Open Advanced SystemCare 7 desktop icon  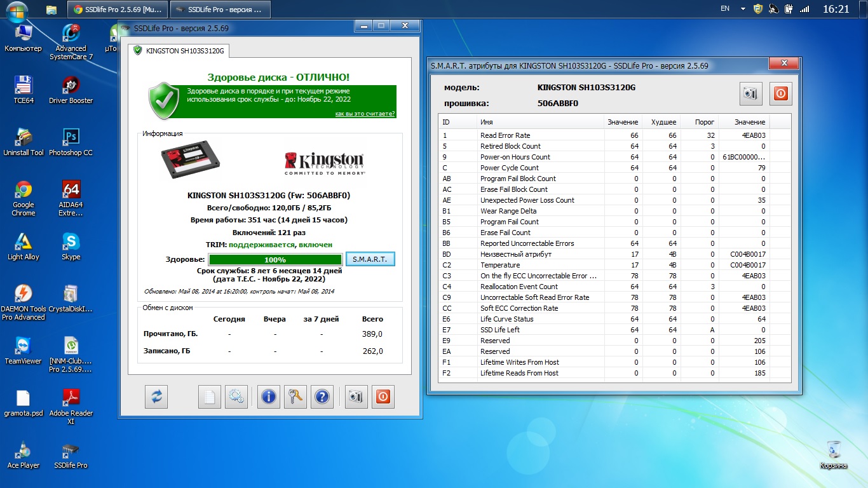71,43
